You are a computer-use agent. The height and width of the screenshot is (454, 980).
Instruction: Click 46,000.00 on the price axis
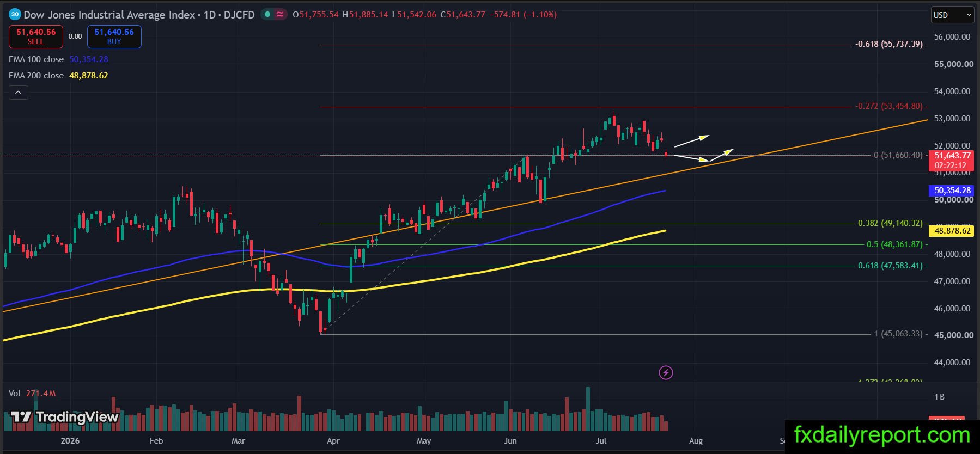952,309
